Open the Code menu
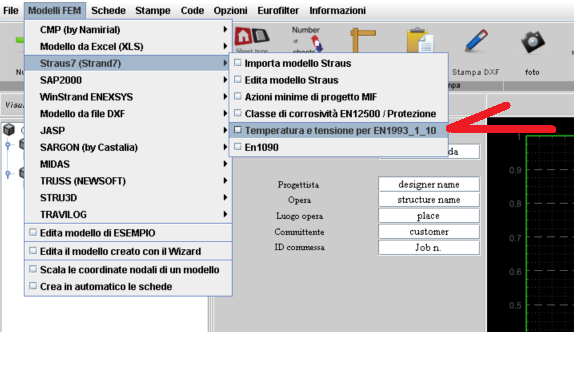574x365 pixels. pos(192,11)
